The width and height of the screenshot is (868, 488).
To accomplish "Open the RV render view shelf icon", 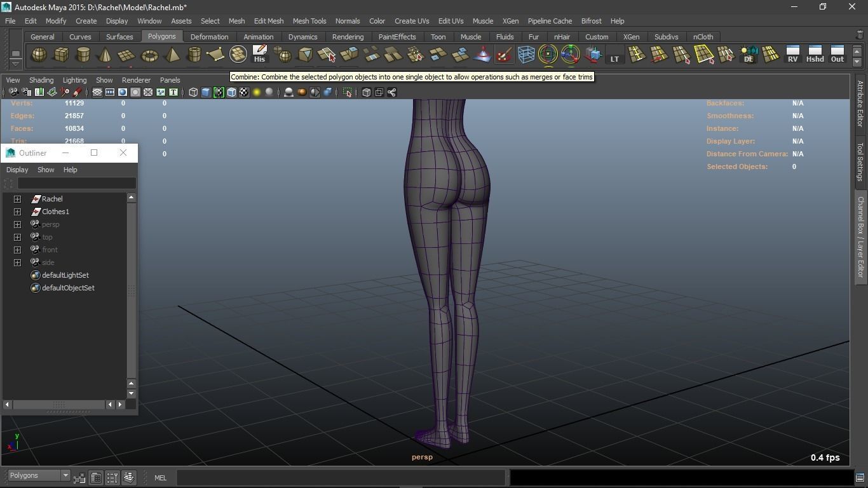I will pyautogui.click(x=792, y=55).
